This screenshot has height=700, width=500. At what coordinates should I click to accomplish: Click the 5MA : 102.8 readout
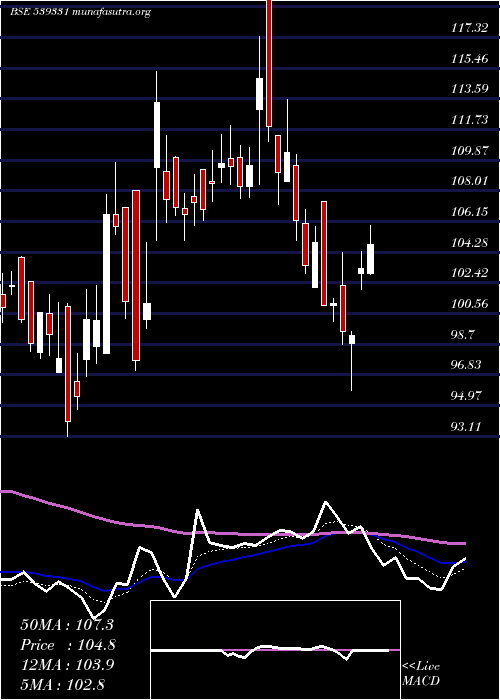pos(62,684)
